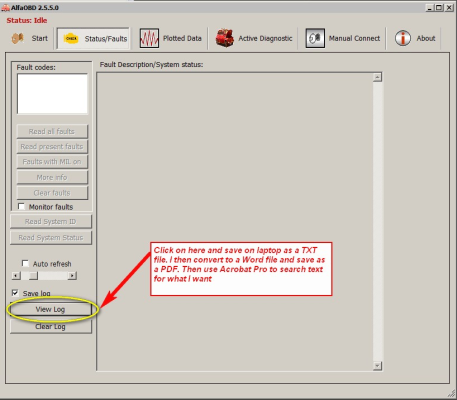
Task: Click the Auto refresh slider thumb
Action: 33,276
